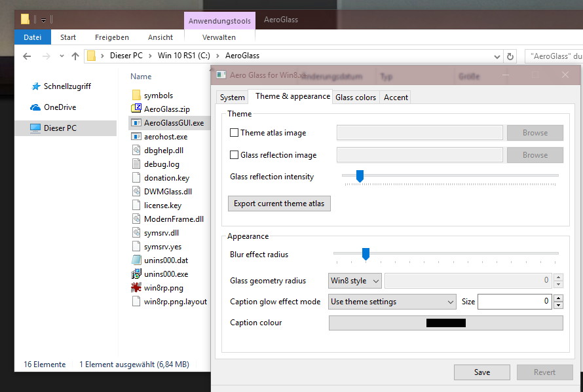Image resolution: width=583 pixels, height=392 pixels.
Task: Open the Freigeben ribbon tab
Action: tap(112, 37)
